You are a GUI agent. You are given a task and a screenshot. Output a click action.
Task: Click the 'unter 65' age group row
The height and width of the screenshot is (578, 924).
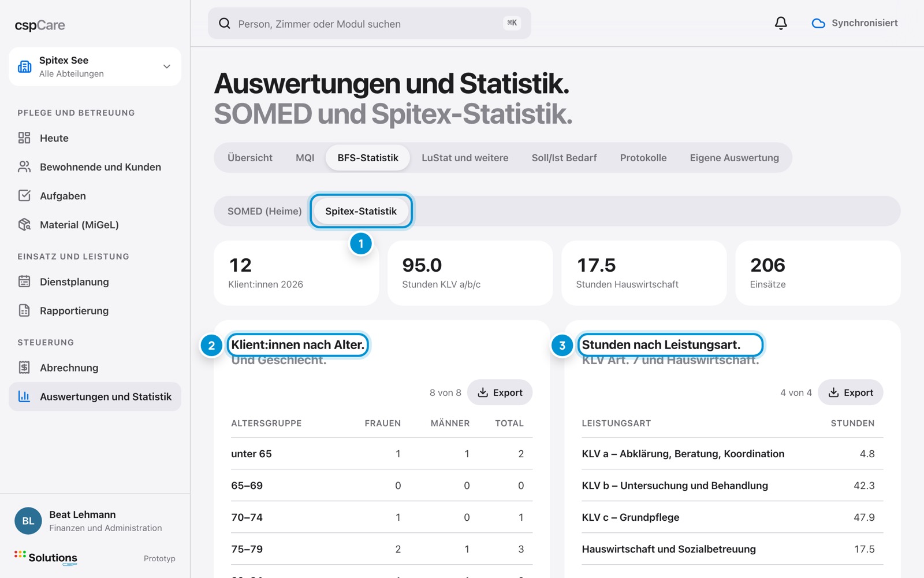[382, 454]
